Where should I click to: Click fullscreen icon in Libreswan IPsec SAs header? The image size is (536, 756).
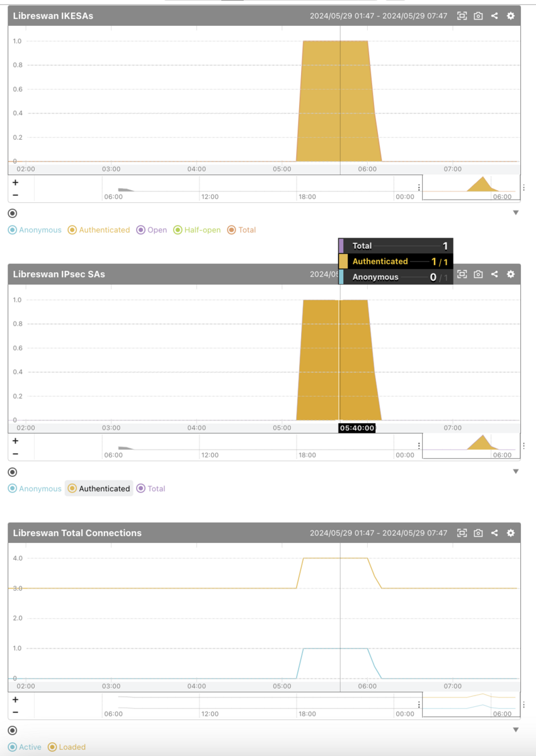pyautogui.click(x=462, y=274)
